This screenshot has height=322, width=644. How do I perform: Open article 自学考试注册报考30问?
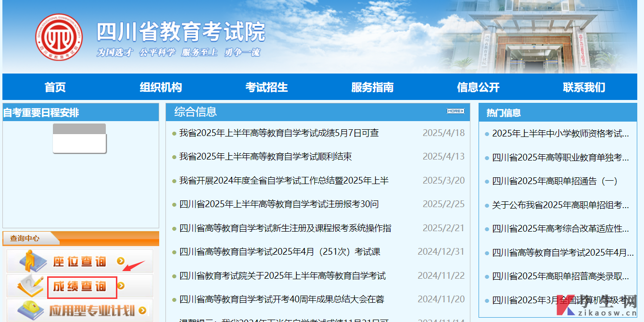(279, 204)
